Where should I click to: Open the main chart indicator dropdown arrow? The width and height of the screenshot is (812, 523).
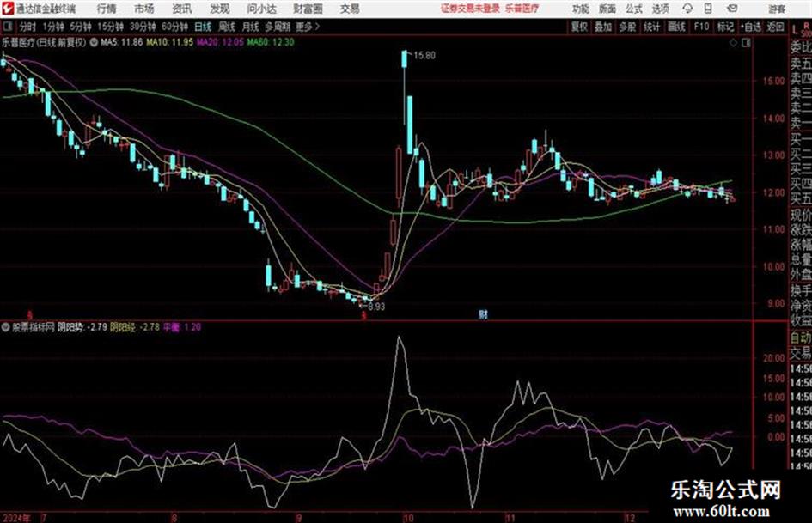(94, 43)
